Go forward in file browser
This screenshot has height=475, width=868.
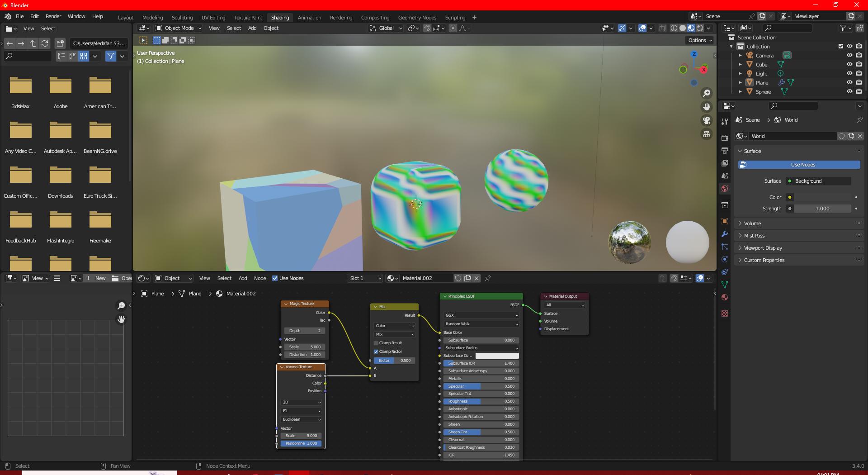pyautogui.click(x=21, y=43)
